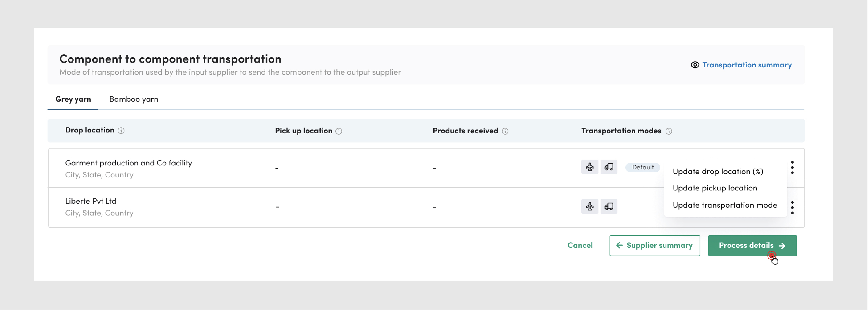
Task: Choose Update pickup location option
Action: 715,188
